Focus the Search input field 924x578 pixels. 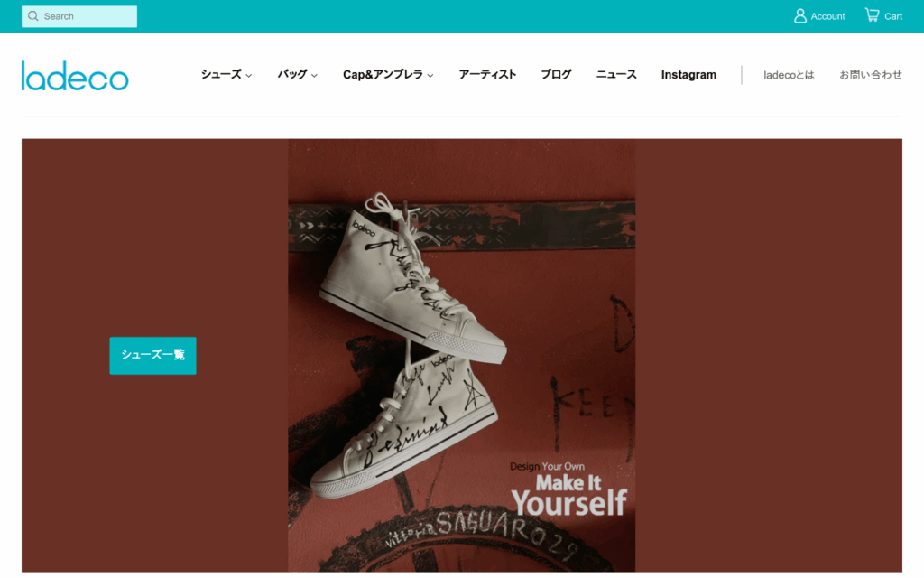(79, 16)
